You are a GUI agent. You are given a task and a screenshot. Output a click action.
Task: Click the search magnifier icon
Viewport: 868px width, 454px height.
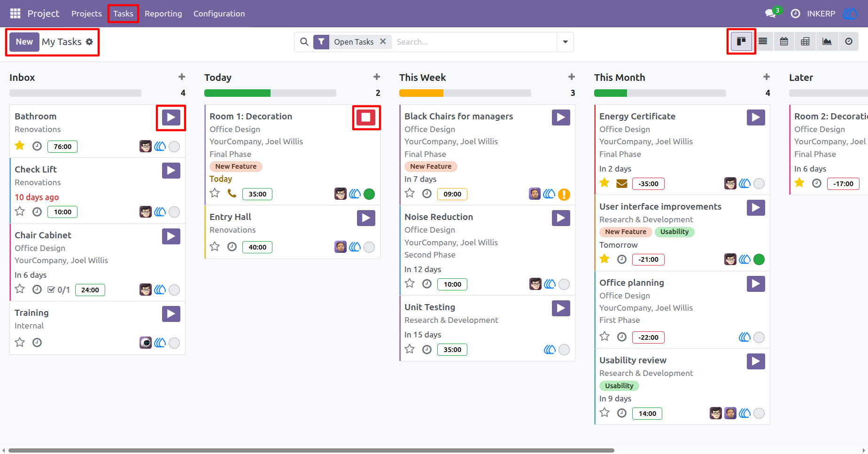coord(304,42)
